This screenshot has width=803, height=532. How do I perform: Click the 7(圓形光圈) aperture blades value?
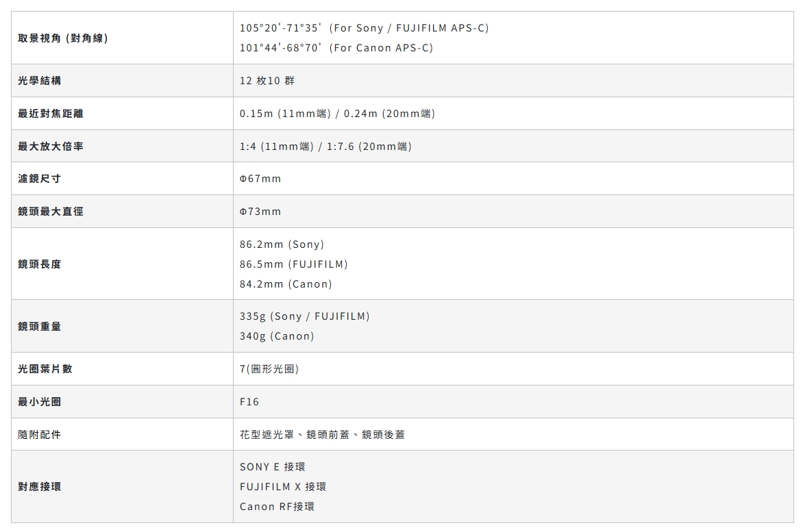point(269,369)
